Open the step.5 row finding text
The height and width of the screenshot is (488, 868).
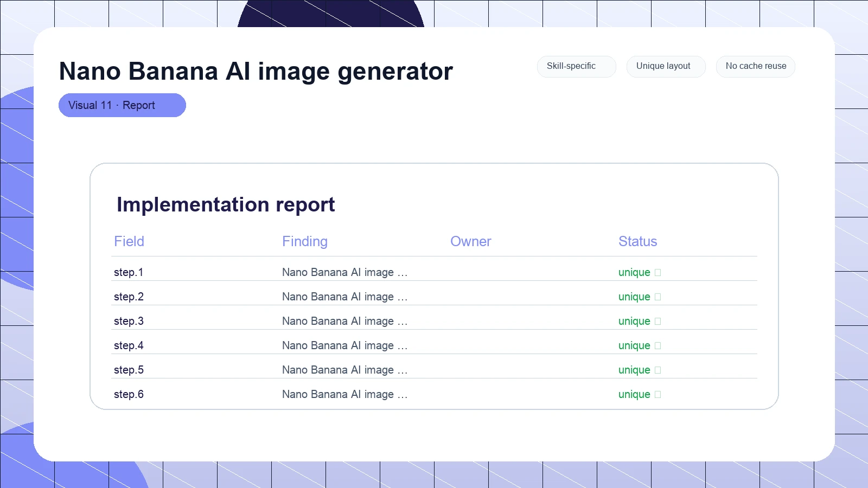click(344, 370)
